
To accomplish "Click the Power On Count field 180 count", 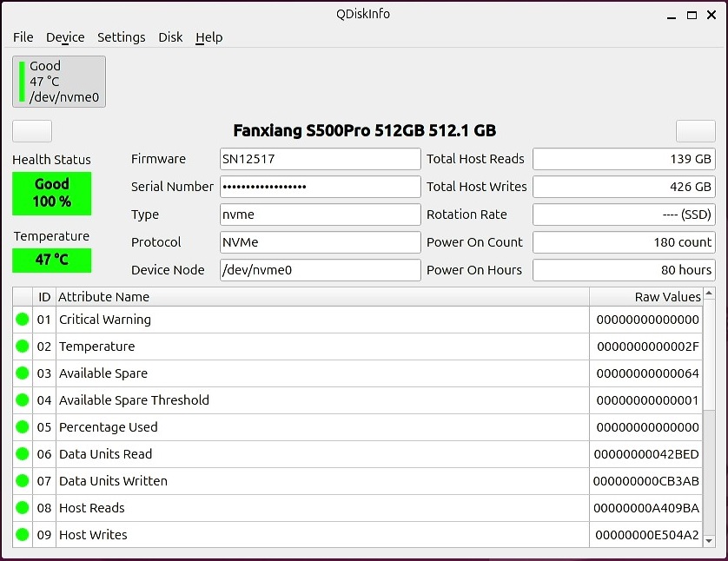I will [624, 242].
